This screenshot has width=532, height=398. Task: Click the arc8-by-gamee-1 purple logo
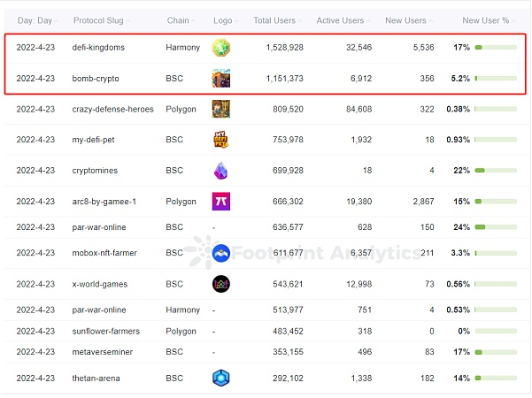point(221,201)
